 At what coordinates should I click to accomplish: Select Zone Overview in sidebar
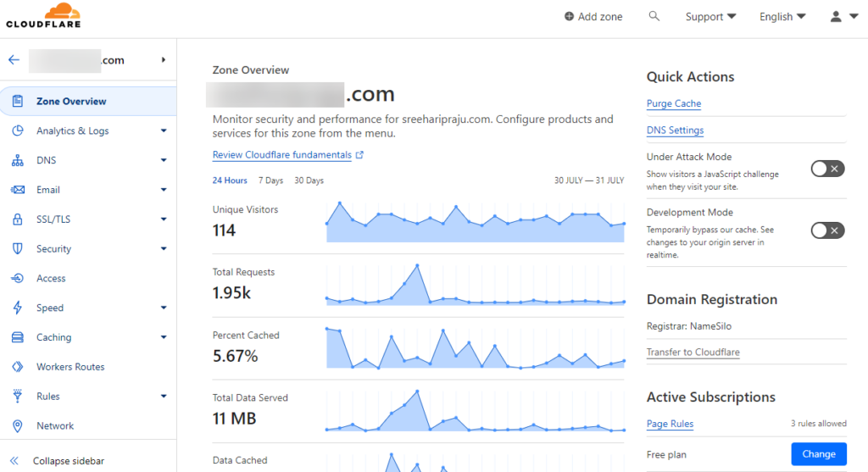(x=88, y=101)
